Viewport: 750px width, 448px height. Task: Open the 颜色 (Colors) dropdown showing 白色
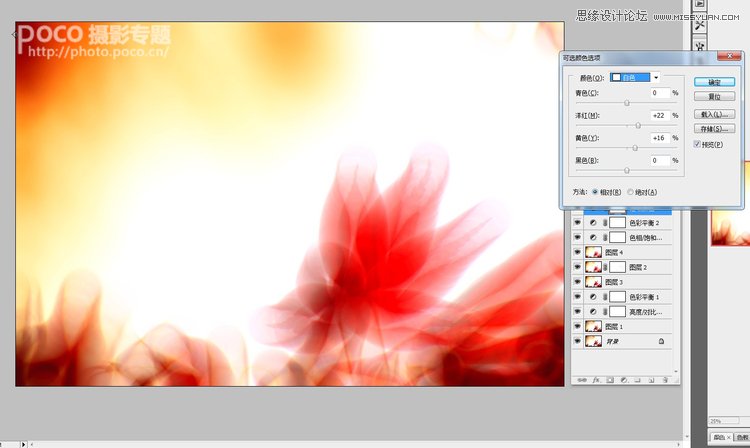click(636, 77)
